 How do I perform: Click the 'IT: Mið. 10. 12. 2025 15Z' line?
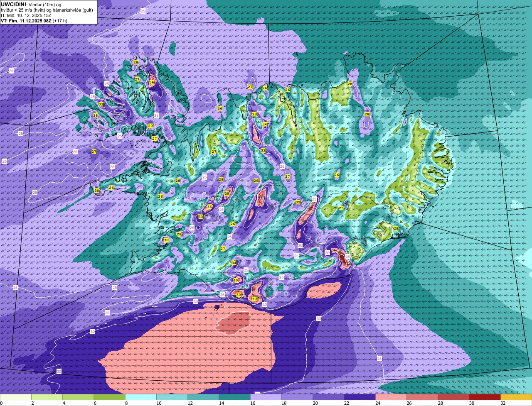coord(26,15)
